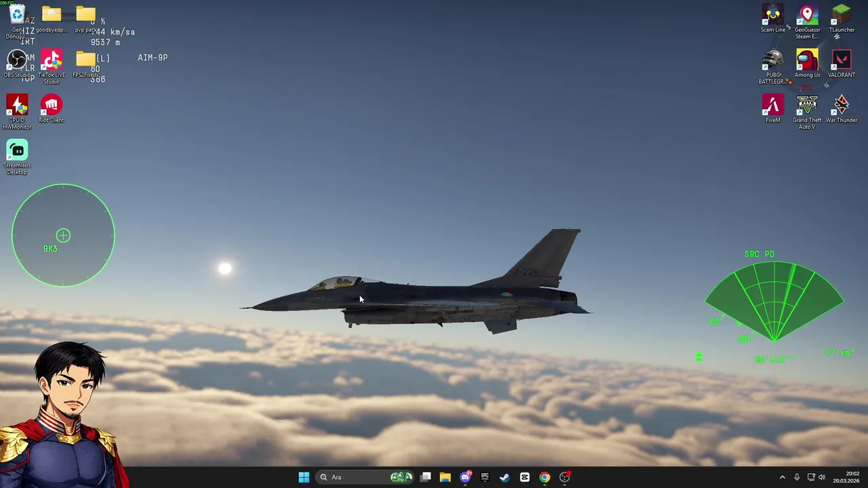
Task: Open the OBS taskbar icon with red dot
Action: [564, 477]
